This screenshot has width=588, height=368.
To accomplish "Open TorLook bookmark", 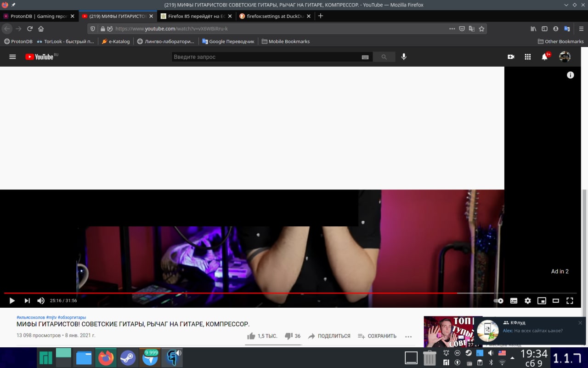I will click(65, 41).
